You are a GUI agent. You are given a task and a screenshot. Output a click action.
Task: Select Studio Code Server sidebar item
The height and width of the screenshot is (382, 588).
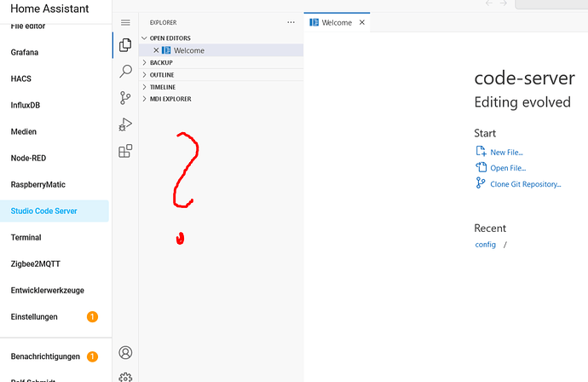coord(55,211)
